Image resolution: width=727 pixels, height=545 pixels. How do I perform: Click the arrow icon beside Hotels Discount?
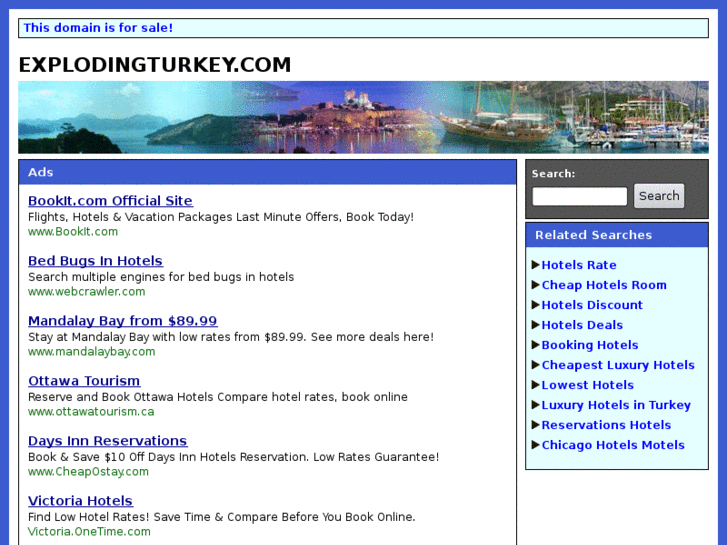pyautogui.click(x=536, y=305)
